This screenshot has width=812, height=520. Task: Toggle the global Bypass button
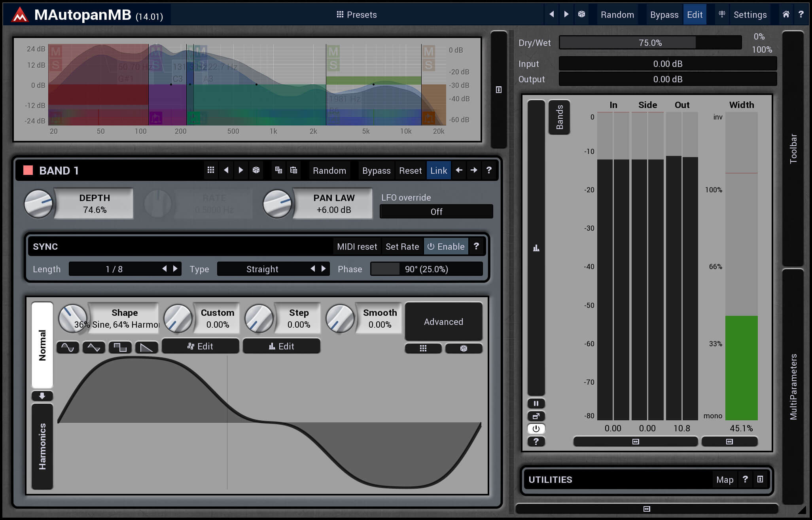[664, 15]
